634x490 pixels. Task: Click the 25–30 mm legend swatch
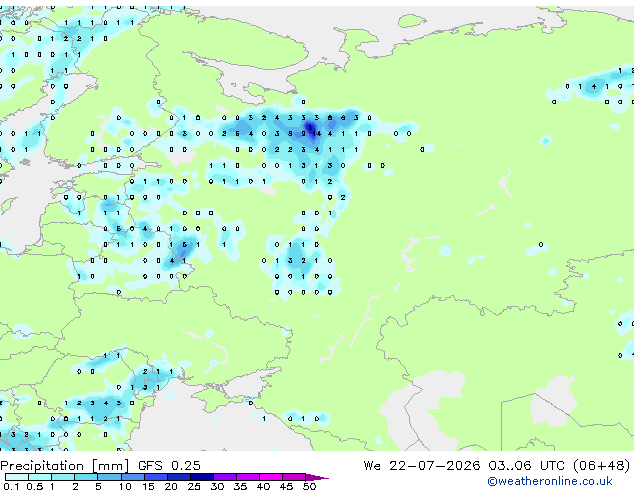pyautogui.click(x=202, y=477)
